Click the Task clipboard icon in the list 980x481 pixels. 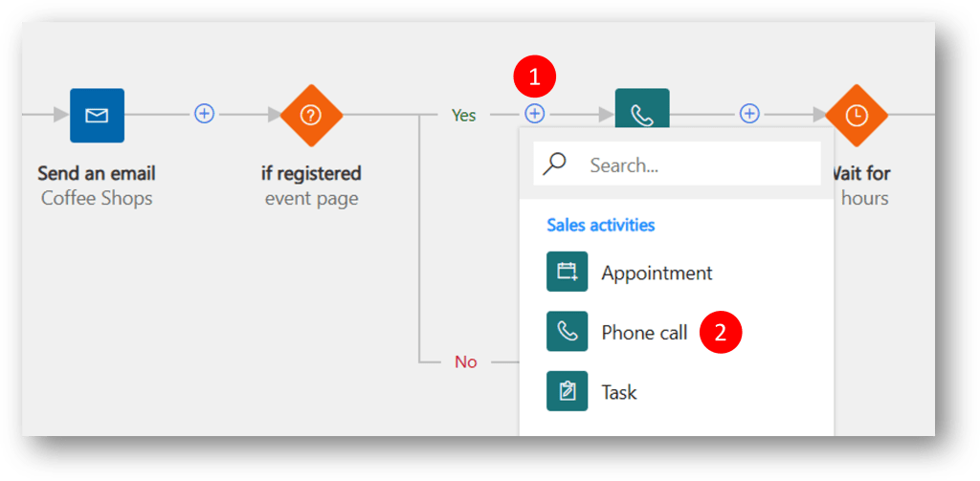[x=567, y=391]
